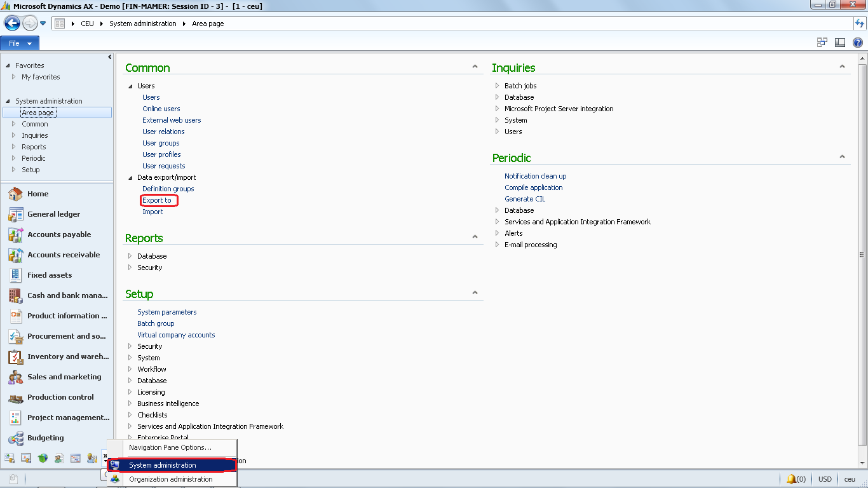
Task: Click the document icon in status bar
Action: tap(13, 479)
